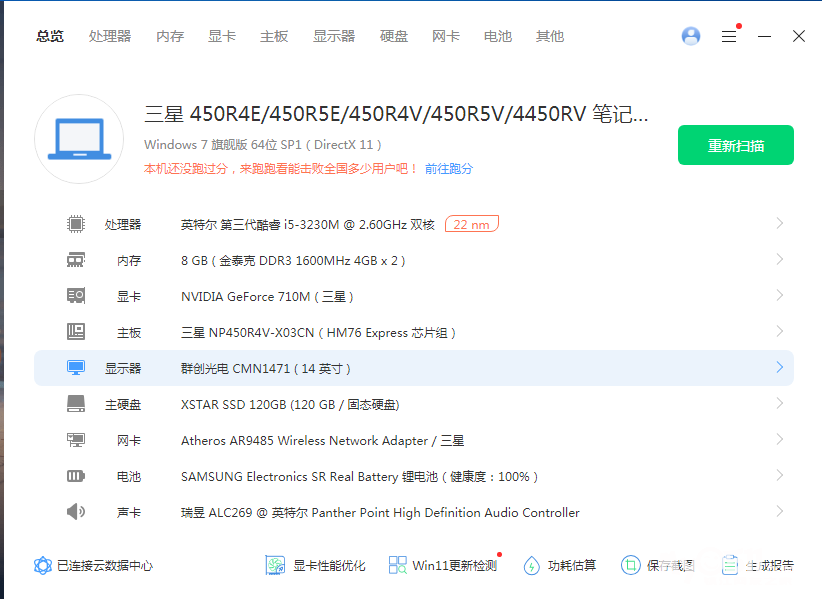Viewport: 822px width, 599px height.
Task: Open Win11更新检测 update check tool
Action: click(442, 565)
